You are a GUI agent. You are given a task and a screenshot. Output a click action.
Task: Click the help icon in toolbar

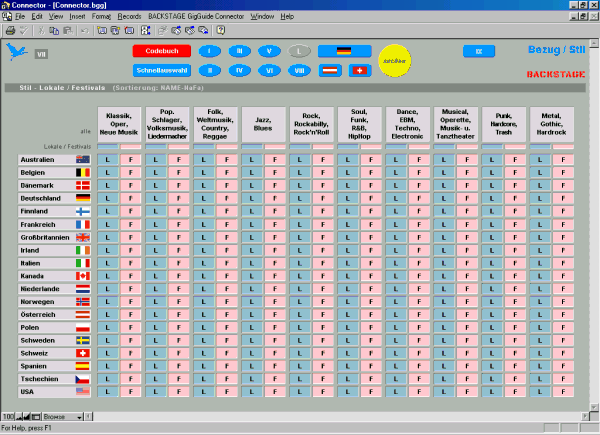pyautogui.click(x=220, y=31)
